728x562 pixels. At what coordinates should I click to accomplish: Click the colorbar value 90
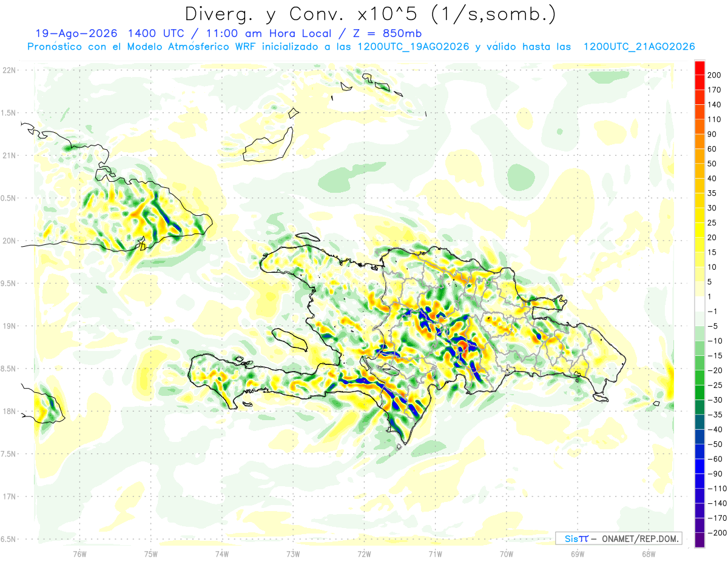pos(712,135)
